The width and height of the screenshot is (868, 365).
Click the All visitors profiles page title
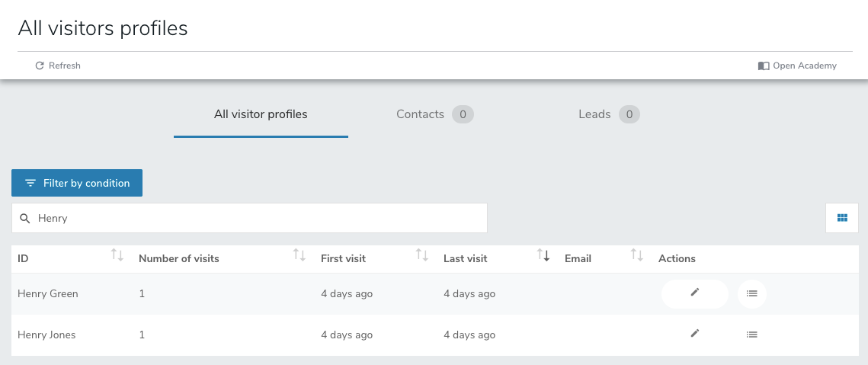tap(103, 28)
